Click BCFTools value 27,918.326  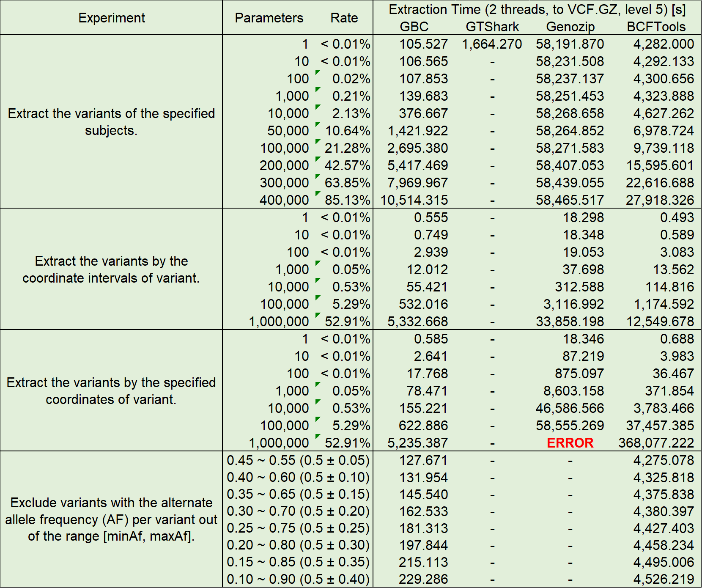coord(660,200)
